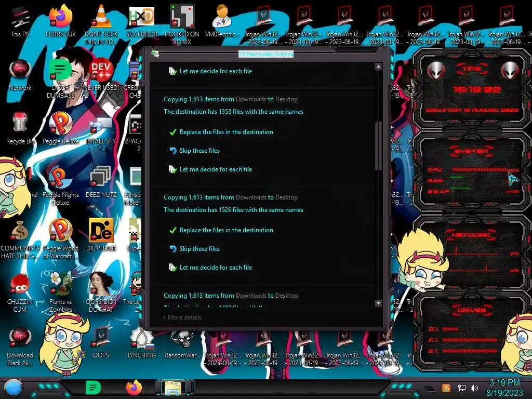Select topmost Let me decide for each file
This screenshot has height=399, width=532.
coord(211,71)
